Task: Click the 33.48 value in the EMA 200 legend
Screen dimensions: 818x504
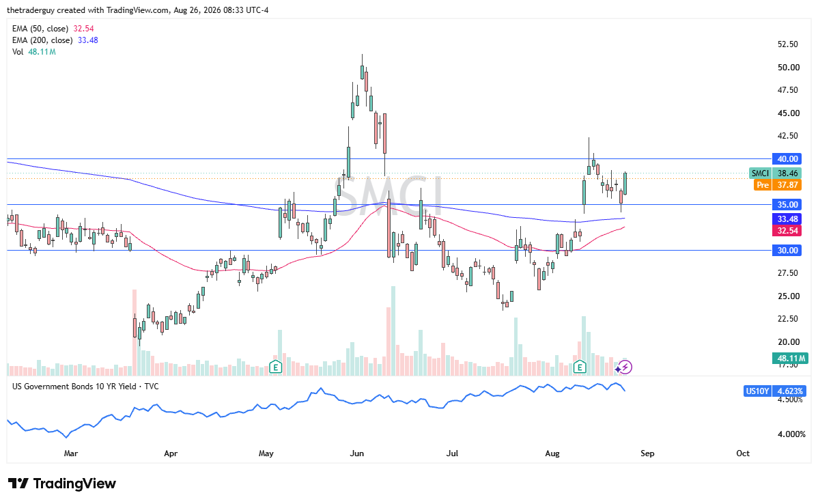Action: click(87, 40)
